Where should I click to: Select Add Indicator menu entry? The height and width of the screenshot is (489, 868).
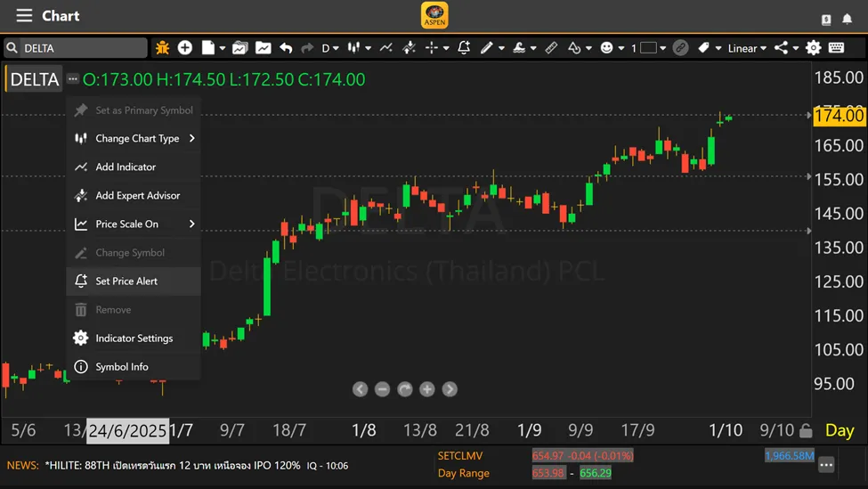coord(126,167)
